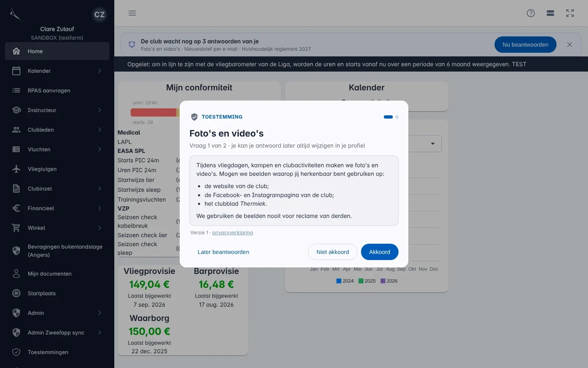Image resolution: width=588 pixels, height=368 pixels.
Task: Open the Toestemmingen page
Action: click(x=57, y=352)
